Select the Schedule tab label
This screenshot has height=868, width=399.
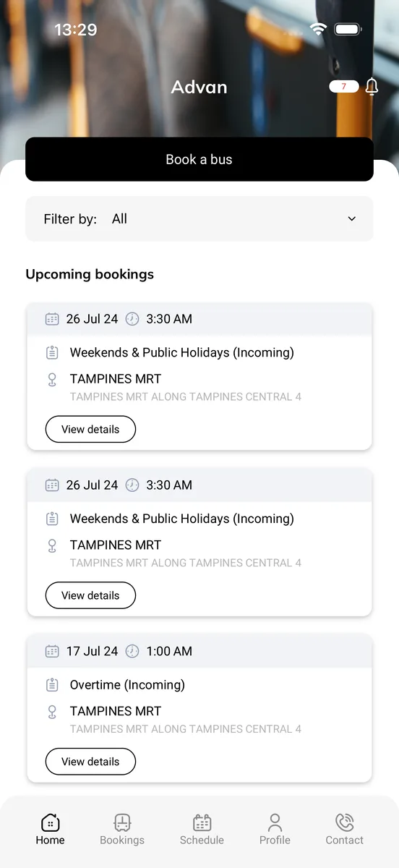(x=202, y=840)
